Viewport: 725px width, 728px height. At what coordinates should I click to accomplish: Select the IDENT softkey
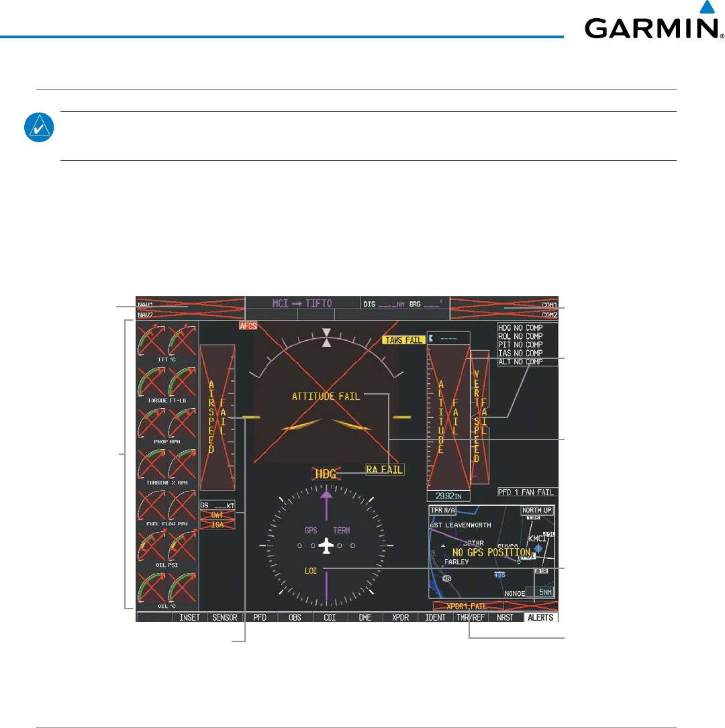point(435,617)
